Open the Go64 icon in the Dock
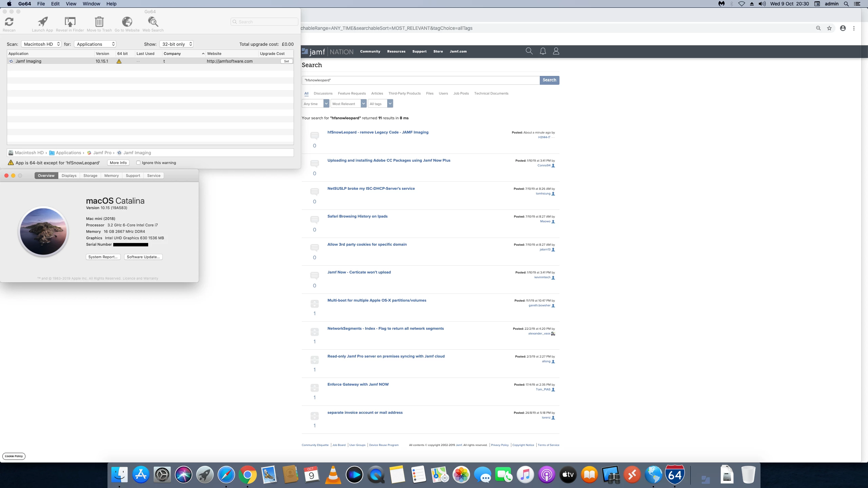 coord(674,475)
